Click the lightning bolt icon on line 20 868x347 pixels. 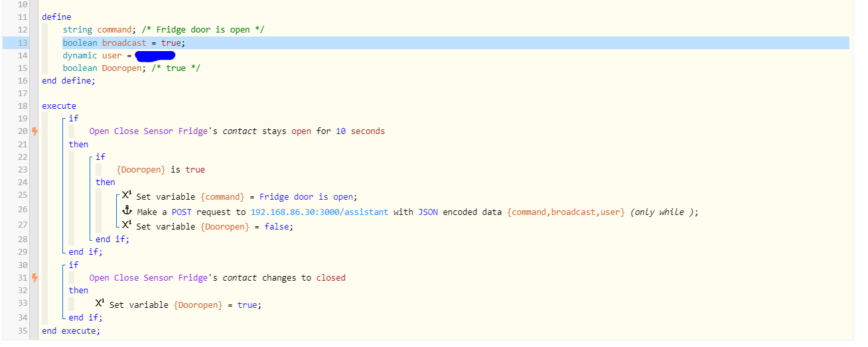tap(35, 131)
